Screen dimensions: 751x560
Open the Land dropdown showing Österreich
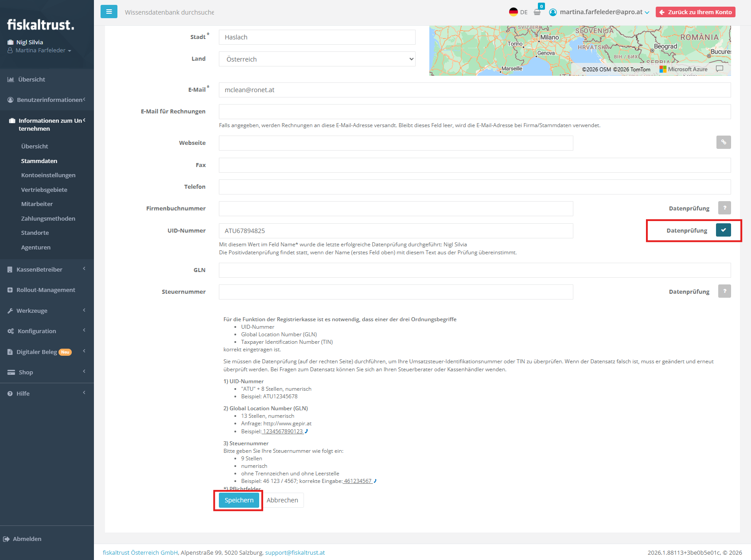(x=317, y=59)
